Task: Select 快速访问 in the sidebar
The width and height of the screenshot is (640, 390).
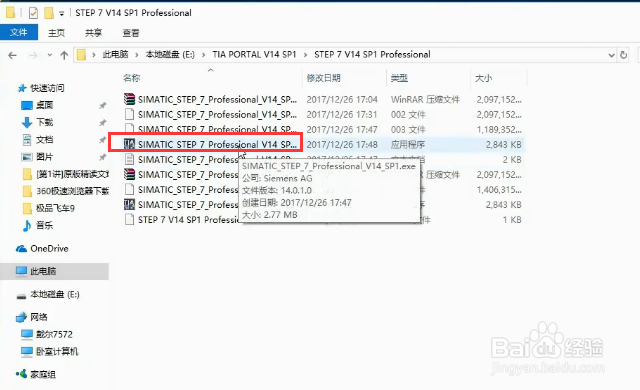Action: (47, 88)
